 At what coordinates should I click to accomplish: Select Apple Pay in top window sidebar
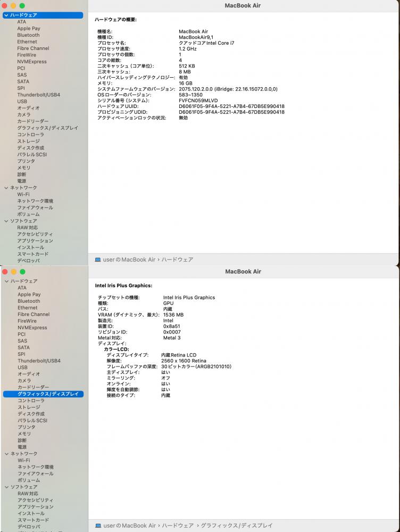pyautogui.click(x=29, y=29)
